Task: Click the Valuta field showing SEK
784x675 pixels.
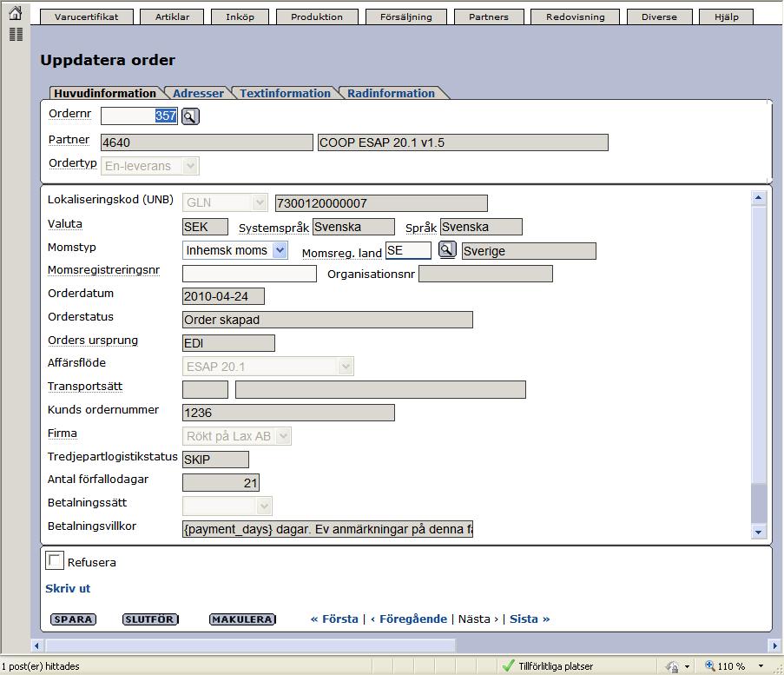Action: 205,227
